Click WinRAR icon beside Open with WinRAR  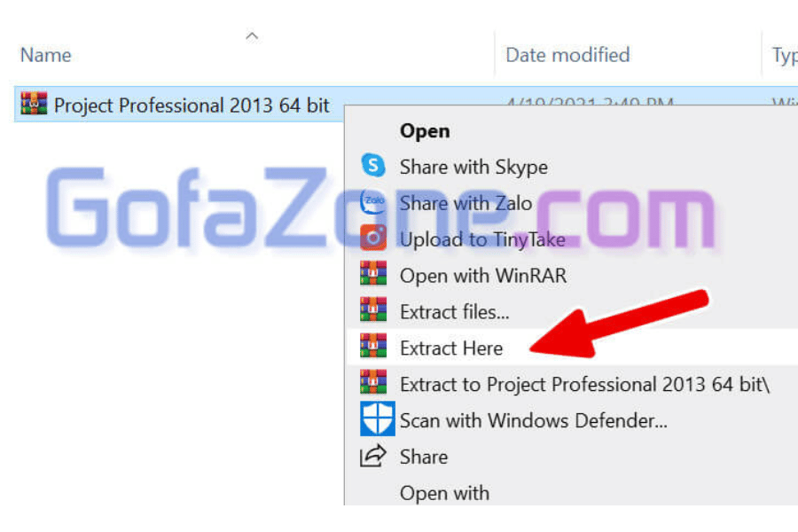pyautogui.click(x=373, y=273)
